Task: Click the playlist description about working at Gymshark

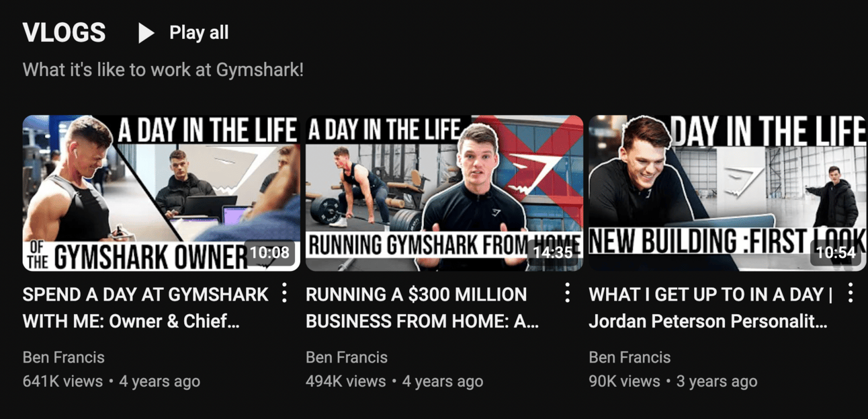Action: point(163,70)
